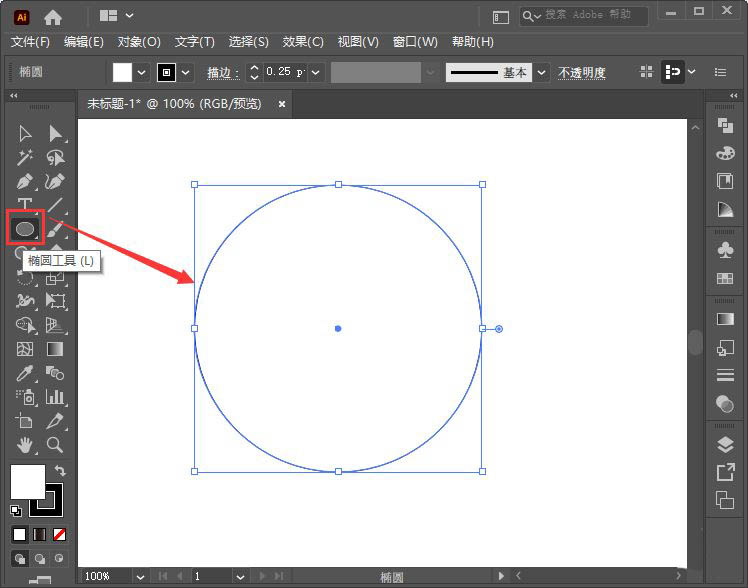Screen dimensions: 748x588
Task: Click the Home icon in title bar
Action: (53, 17)
